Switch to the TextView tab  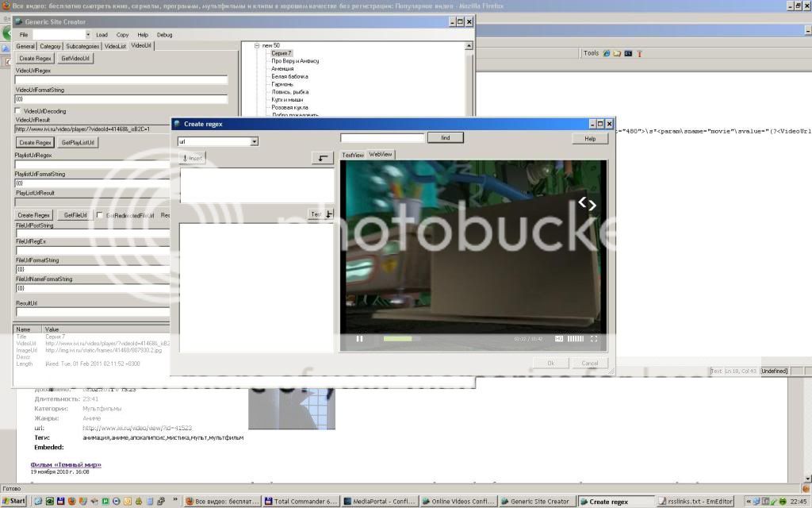[353, 155]
